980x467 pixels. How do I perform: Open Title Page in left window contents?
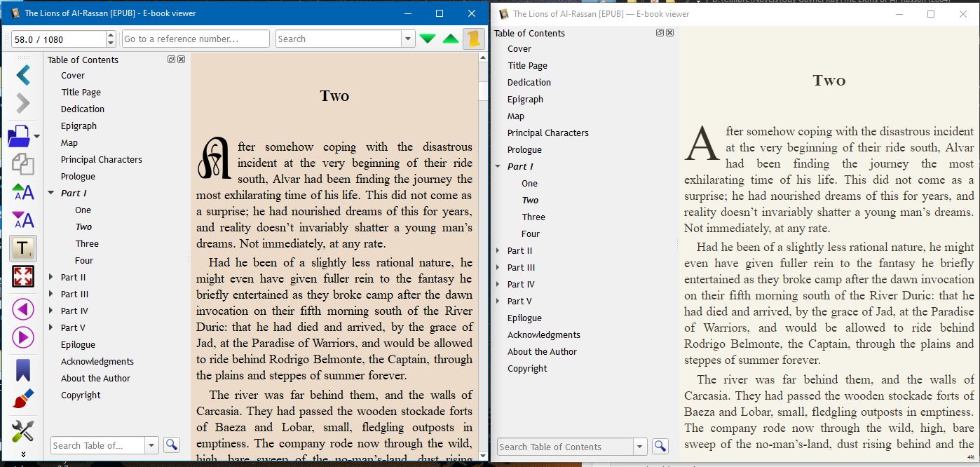[81, 92]
